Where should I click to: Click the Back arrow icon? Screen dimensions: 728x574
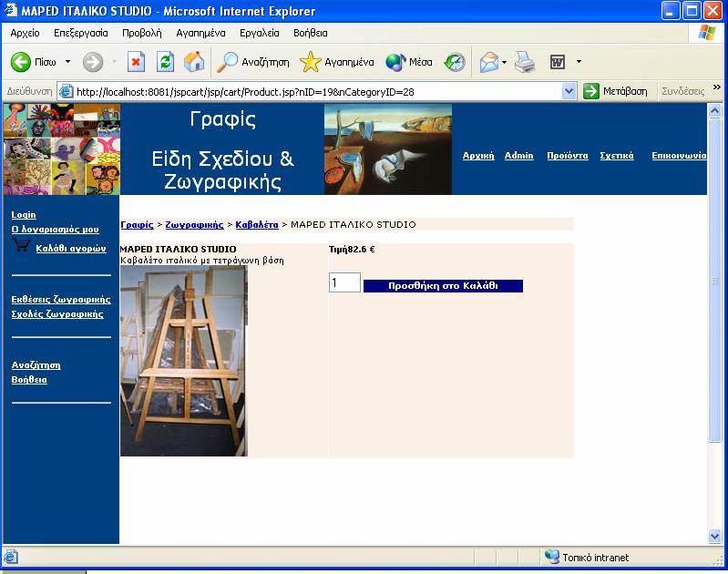pos(20,62)
